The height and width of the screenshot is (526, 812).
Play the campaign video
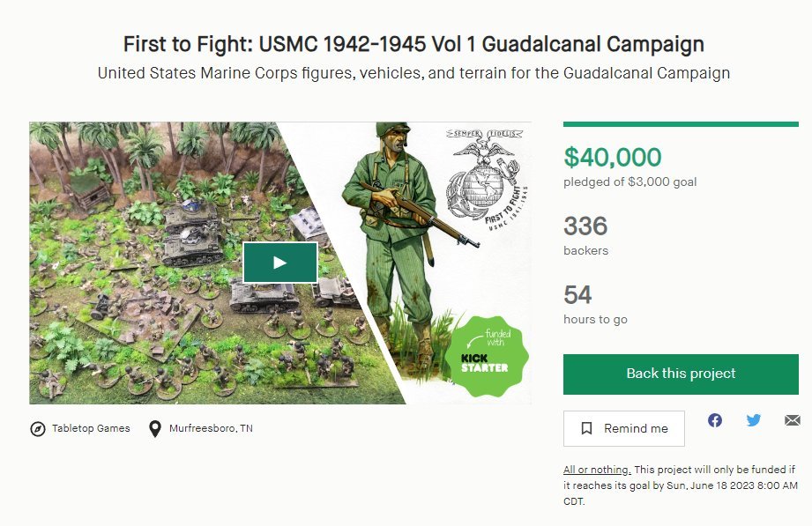[279, 262]
